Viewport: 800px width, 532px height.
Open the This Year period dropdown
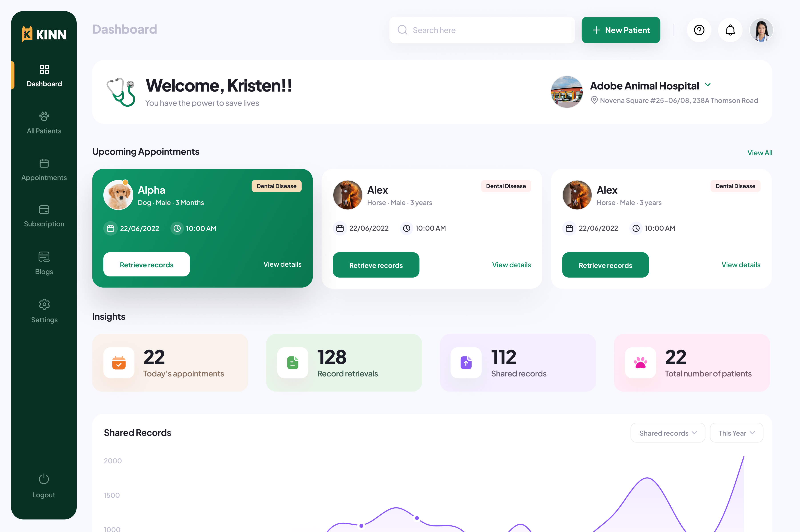(737, 433)
